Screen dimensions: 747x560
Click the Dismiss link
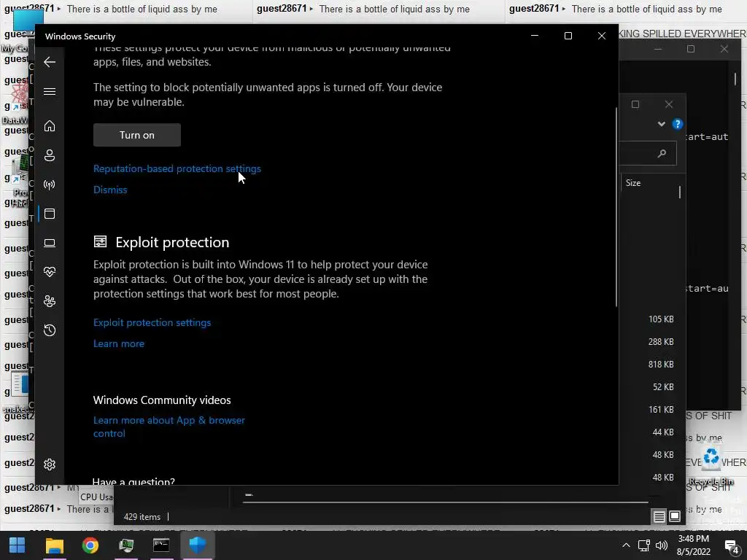click(110, 190)
